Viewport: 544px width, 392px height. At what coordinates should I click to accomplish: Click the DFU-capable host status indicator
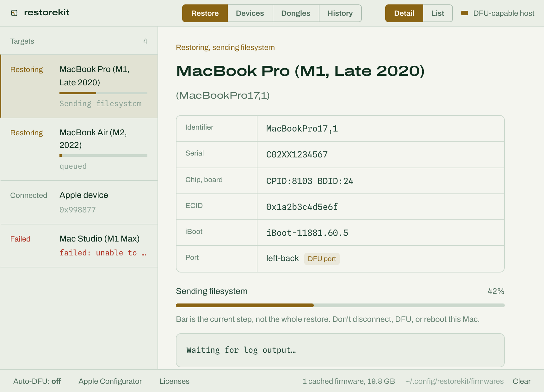click(498, 13)
